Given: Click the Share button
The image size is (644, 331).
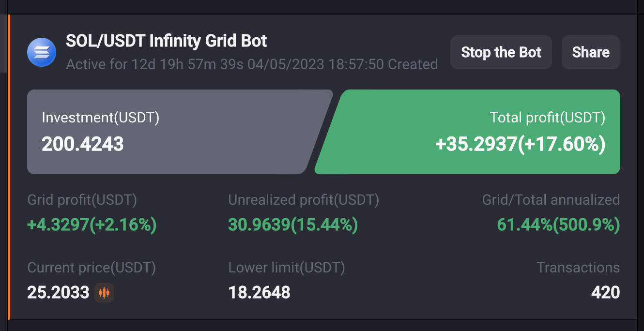Looking at the screenshot, I should coord(591,52).
